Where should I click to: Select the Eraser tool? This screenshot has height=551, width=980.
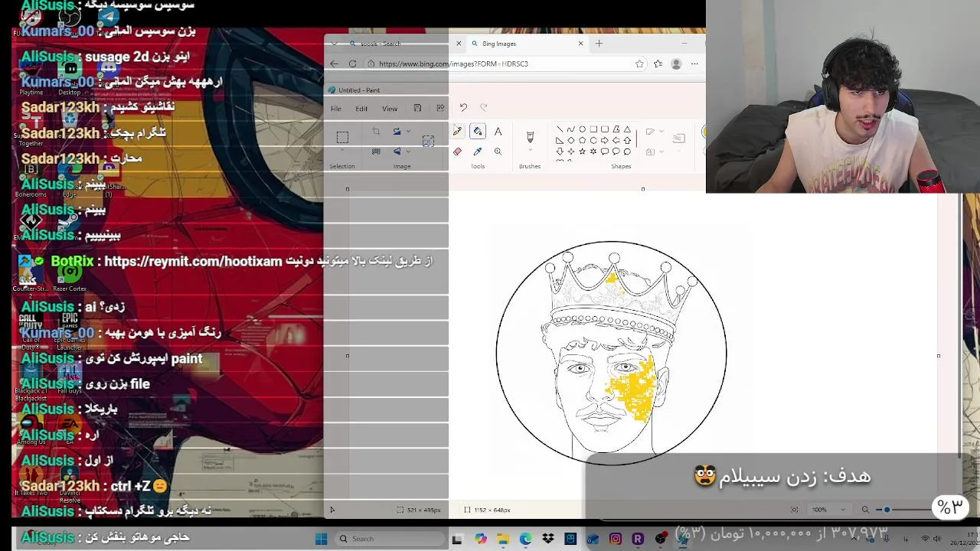(457, 152)
